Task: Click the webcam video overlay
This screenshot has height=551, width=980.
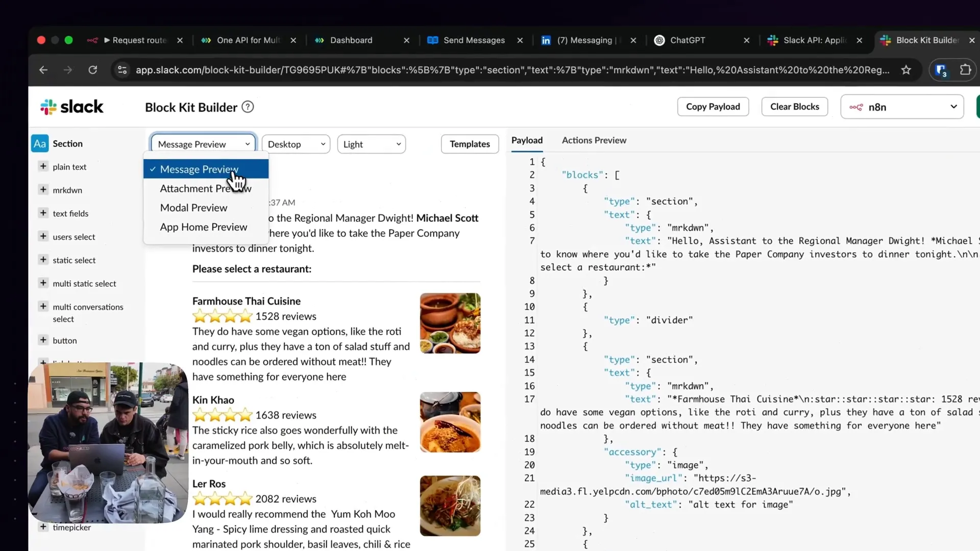Action: [108, 443]
